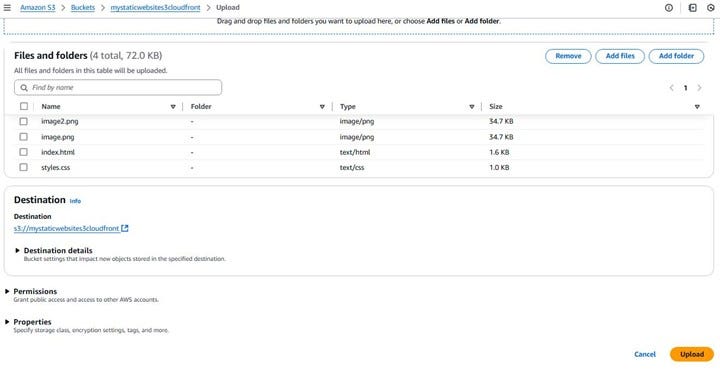Viewport: 720px width, 373px height.
Task: Click the Name column header
Action: 51,107
